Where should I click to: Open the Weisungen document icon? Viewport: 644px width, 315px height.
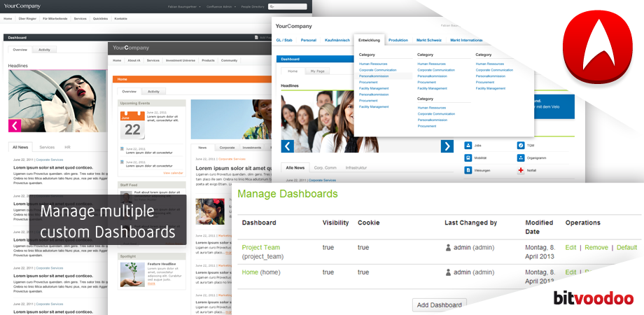click(468, 170)
